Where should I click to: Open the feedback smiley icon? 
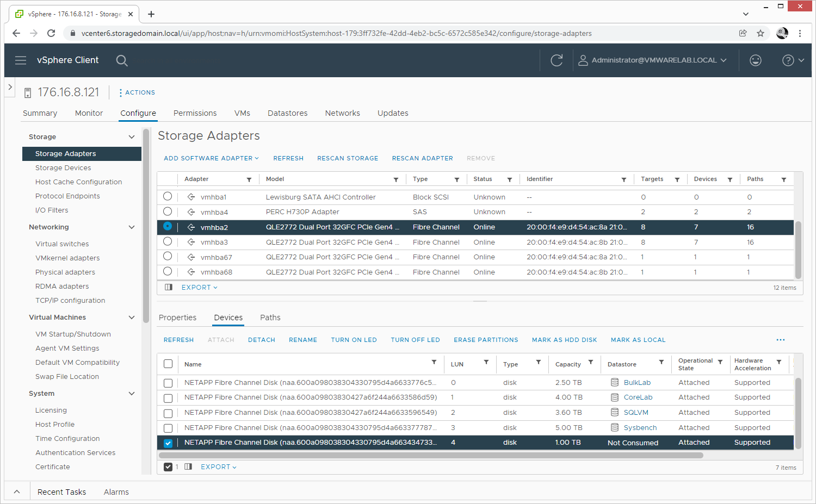[x=756, y=60]
